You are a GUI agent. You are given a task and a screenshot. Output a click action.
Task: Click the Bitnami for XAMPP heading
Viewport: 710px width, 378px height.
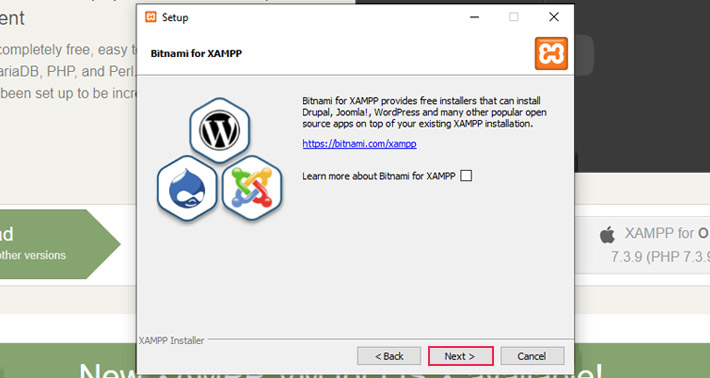click(x=196, y=53)
